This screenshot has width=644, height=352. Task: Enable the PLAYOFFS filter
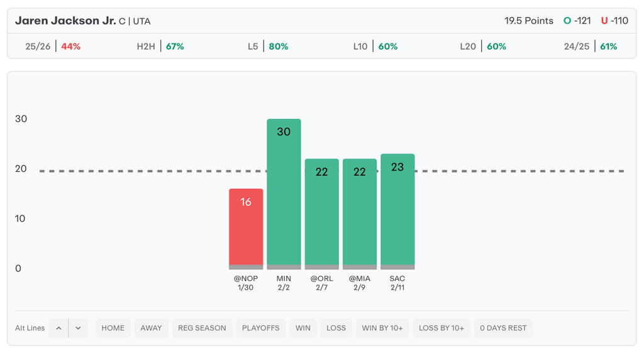click(x=260, y=328)
